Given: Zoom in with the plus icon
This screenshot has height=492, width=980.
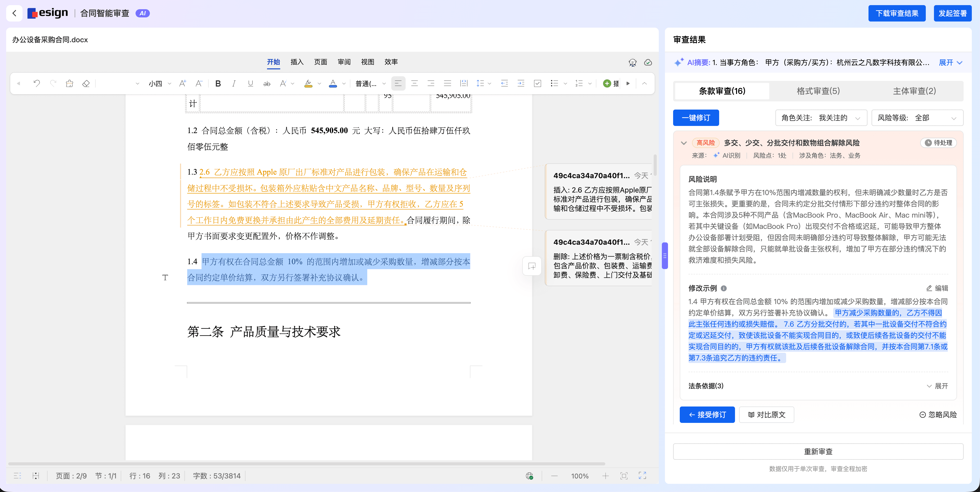Looking at the screenshot, I should [x=605, y=476].
